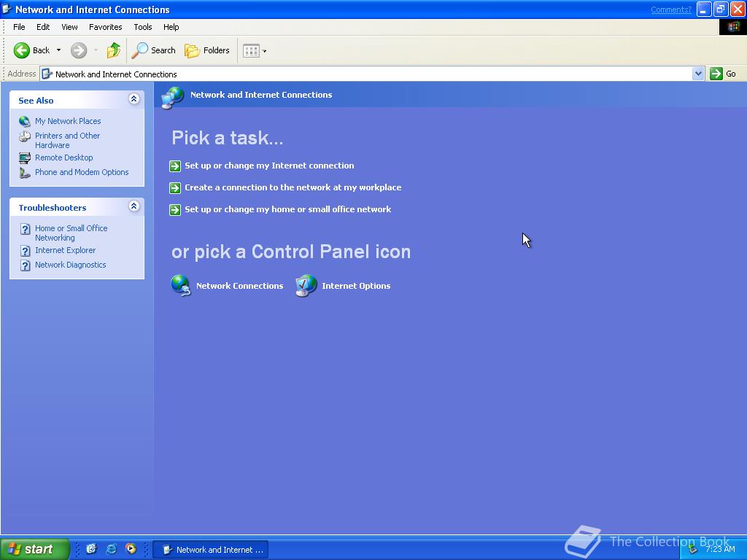
Task: Click Home or Small Office Networking help icon
Action: pos(26,229)
